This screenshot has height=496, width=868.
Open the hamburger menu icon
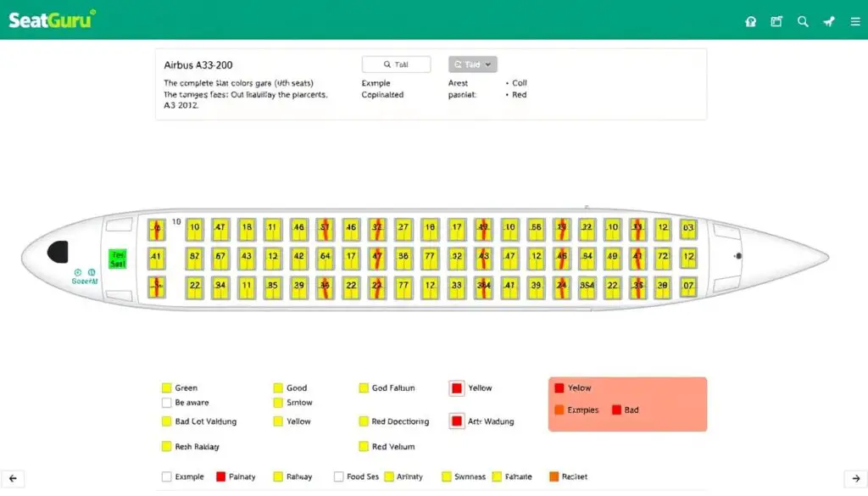click(854, 21)
